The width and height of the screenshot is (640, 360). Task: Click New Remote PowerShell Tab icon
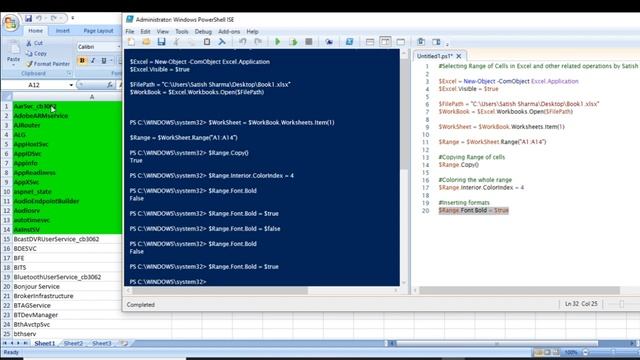click(329, 42)
